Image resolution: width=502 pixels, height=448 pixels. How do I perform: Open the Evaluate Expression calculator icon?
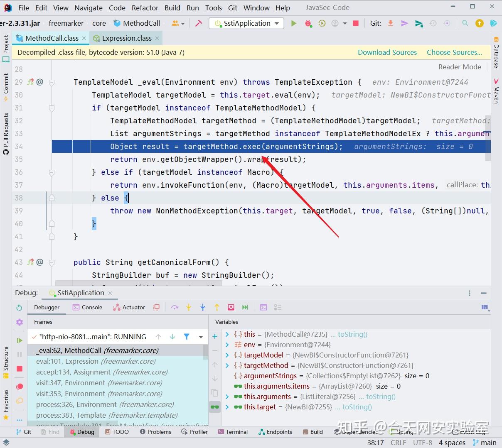(x=263, y=307)
